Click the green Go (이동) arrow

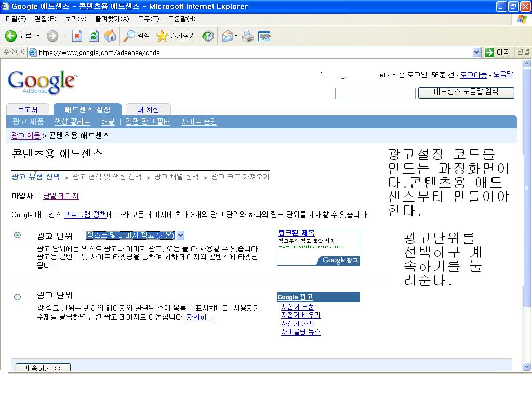489,52
